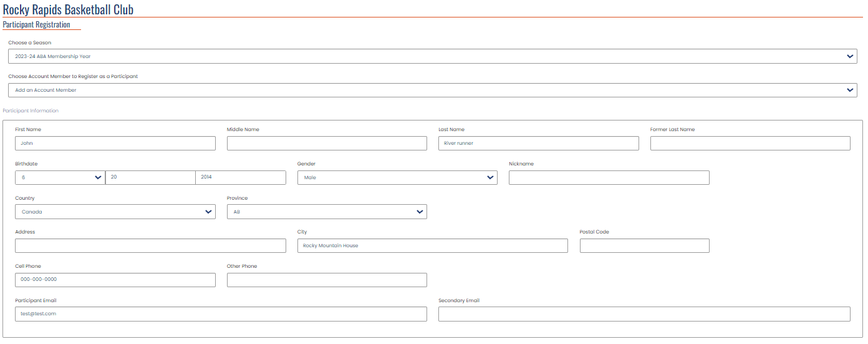Select the Former Last Name field
Screen dimensions: 868x344
pyautogui.click(x=750, y=143)
